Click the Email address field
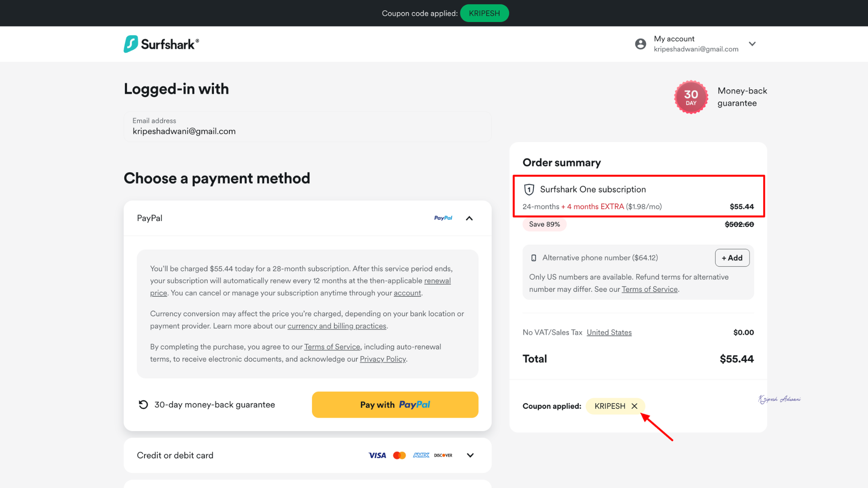This screenshot has height=488, width=868. pos(307,127)
